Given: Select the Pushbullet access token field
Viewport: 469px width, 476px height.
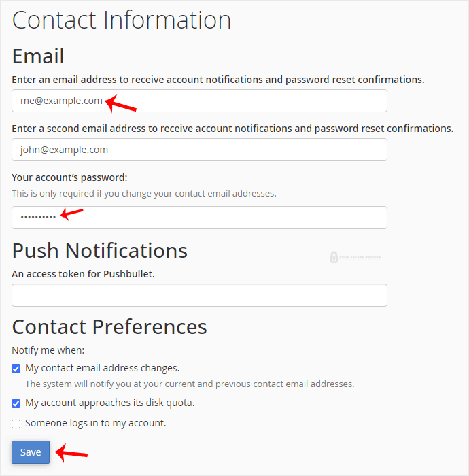Looking at the screenshot, I should pos(199,295).
